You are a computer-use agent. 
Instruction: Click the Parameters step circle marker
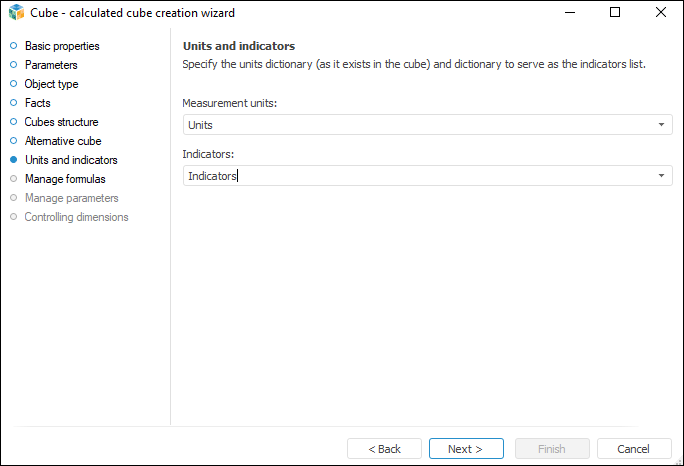(13, 65)
